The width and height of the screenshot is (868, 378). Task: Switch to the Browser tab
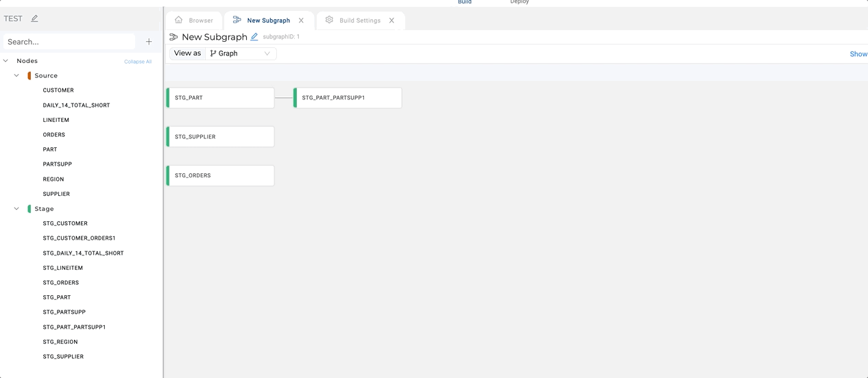pos(195,21)
